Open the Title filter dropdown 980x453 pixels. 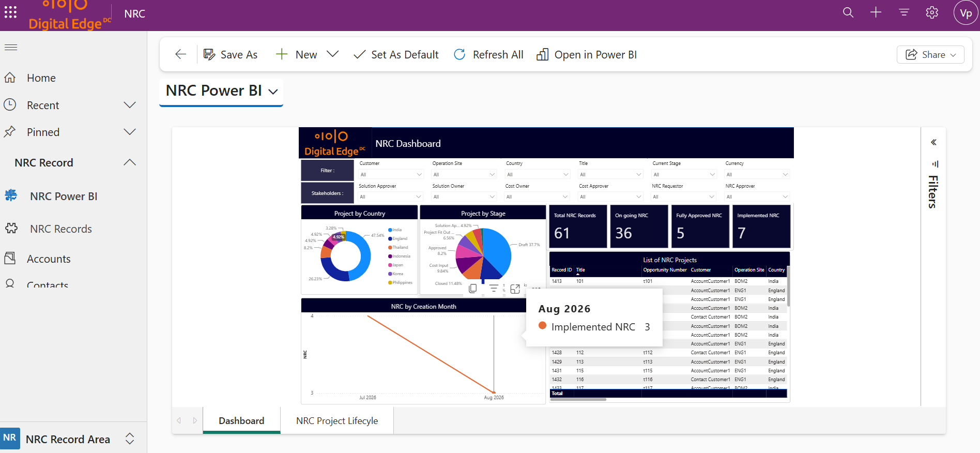(610, 174)
